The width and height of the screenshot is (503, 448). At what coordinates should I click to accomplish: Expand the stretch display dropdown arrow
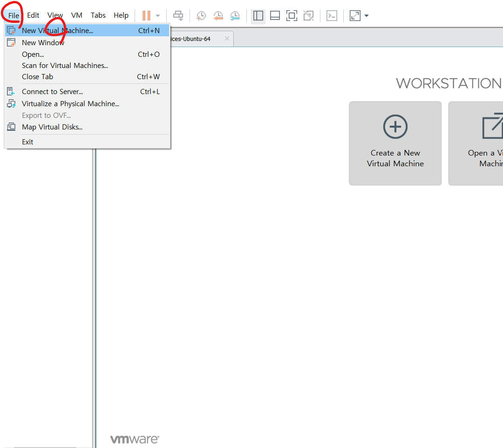(x=367, y=15)
